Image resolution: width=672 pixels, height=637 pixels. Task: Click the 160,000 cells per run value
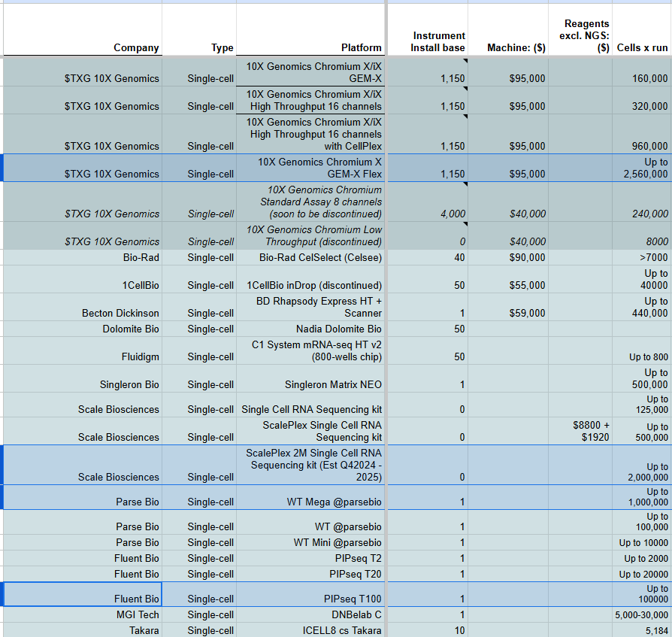click(x=642, y=72)
